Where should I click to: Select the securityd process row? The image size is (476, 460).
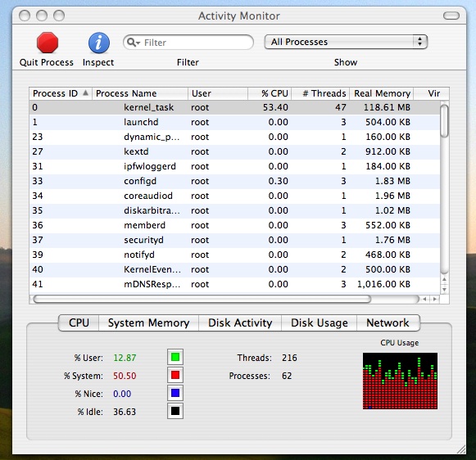(x=234, y=240)
